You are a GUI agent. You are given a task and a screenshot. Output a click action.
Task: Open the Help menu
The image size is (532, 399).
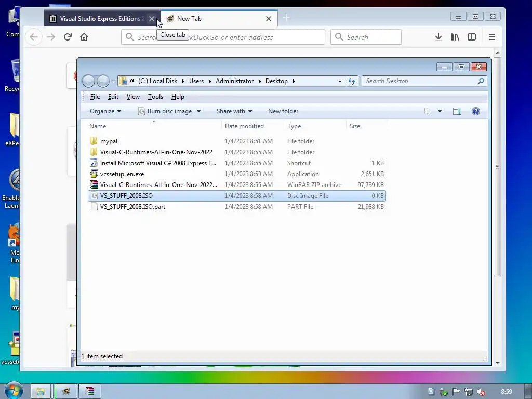178,97
